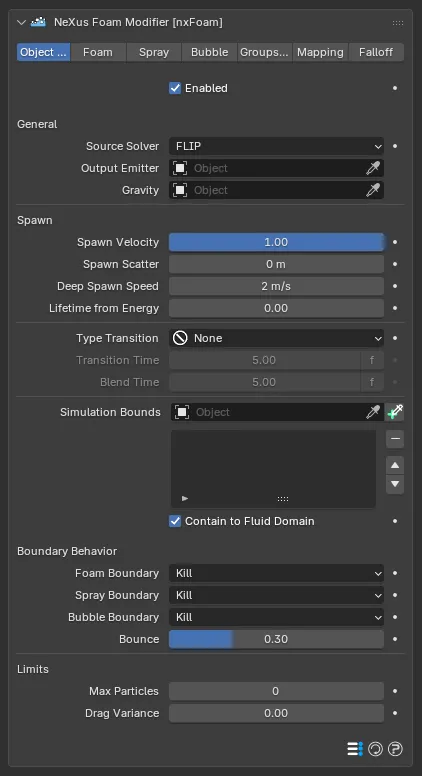Animate Bubble Boundary property dot

pos(395,617)
